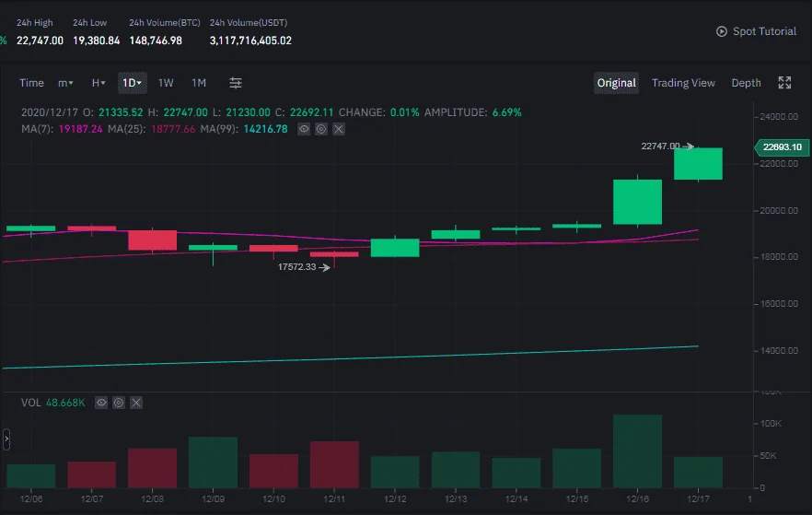
Task: Click the 12/14 date axis label
Action: tap(516, 499)
